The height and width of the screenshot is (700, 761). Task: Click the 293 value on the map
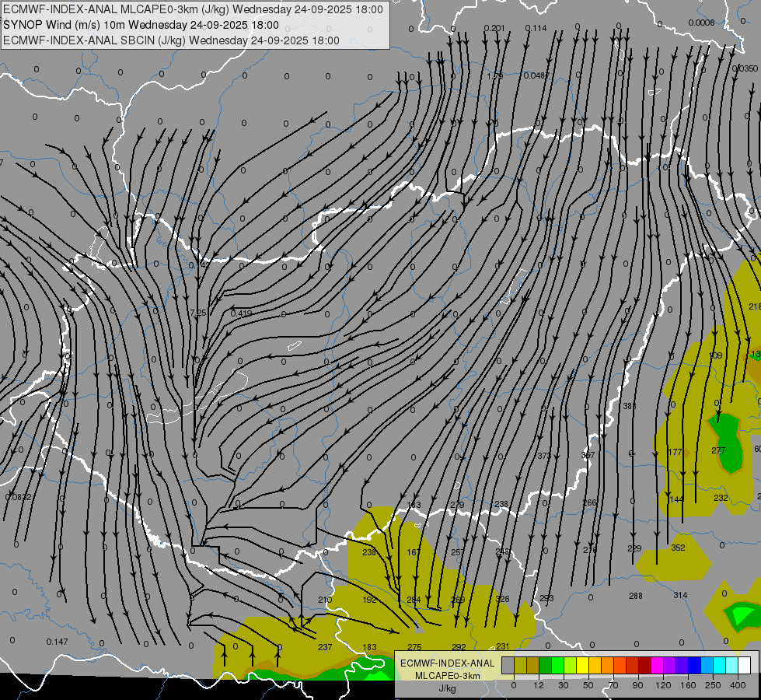click(x=546, y=598)
